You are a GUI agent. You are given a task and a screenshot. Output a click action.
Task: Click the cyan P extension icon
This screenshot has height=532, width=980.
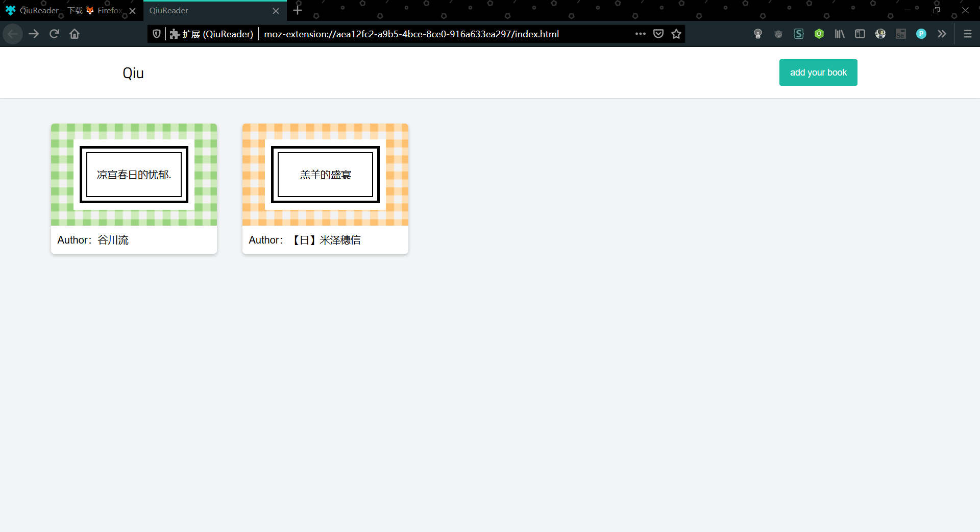click(921, 34)
